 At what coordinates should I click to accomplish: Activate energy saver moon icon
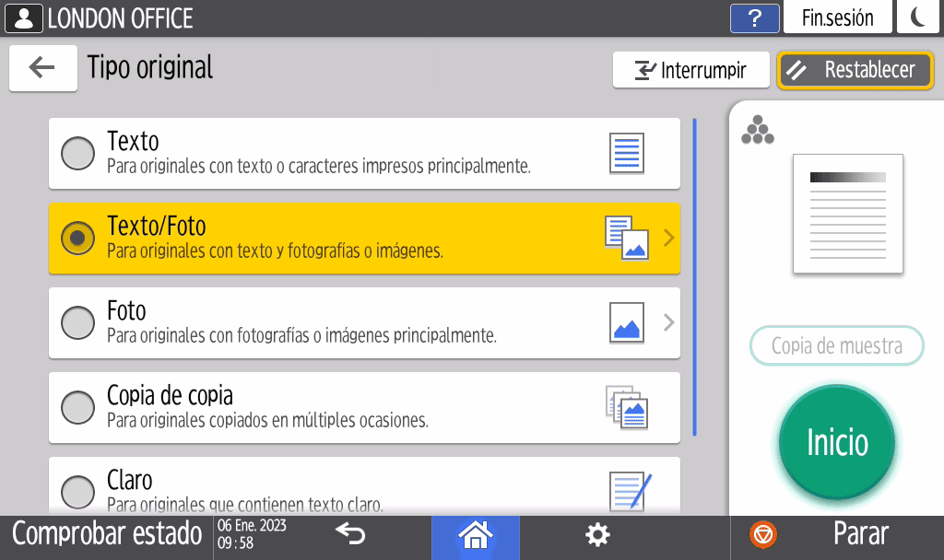(918, 18)
